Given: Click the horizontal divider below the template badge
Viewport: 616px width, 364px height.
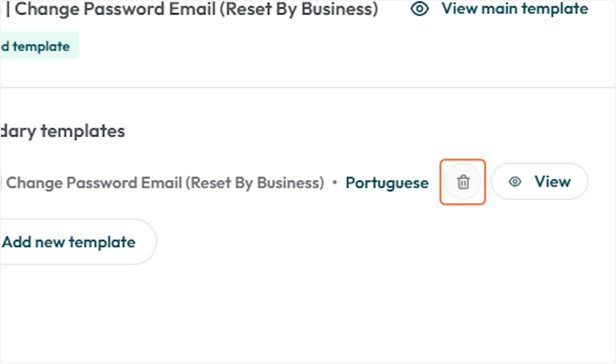Looking at the screenshot, I should click(x=308, y=87).
